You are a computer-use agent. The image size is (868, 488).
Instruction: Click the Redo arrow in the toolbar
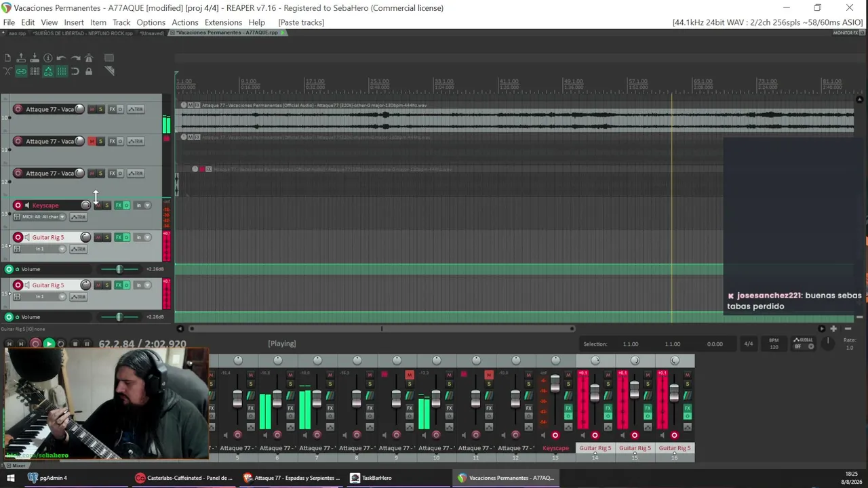tap(75, 58)
